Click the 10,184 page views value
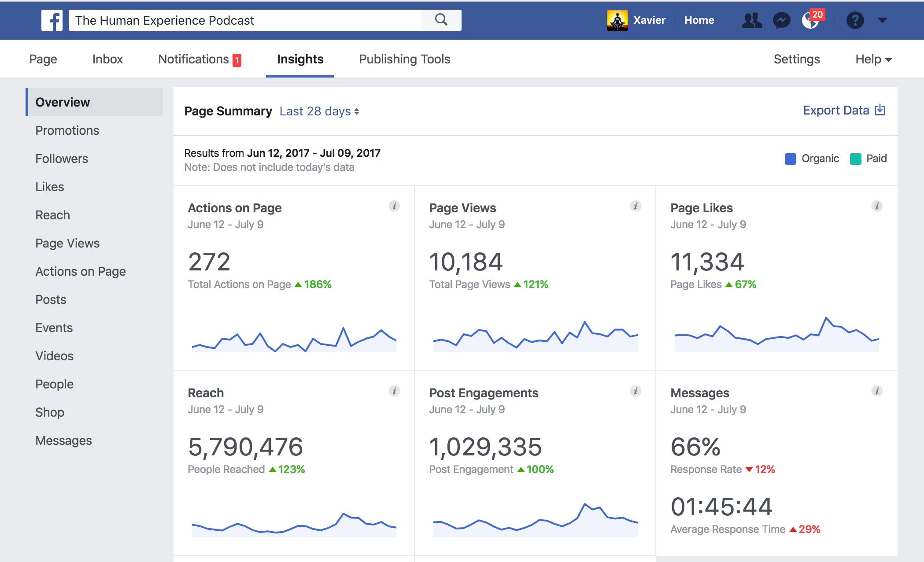 [x=466, y=262]
